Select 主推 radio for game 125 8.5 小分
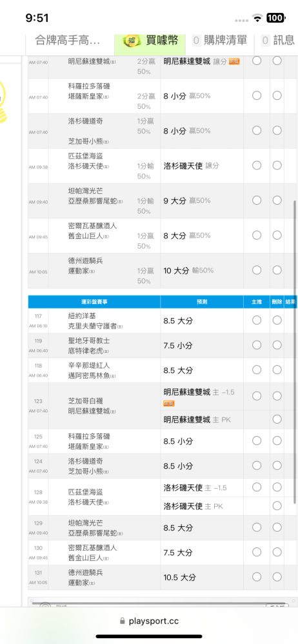 [257, 440]
